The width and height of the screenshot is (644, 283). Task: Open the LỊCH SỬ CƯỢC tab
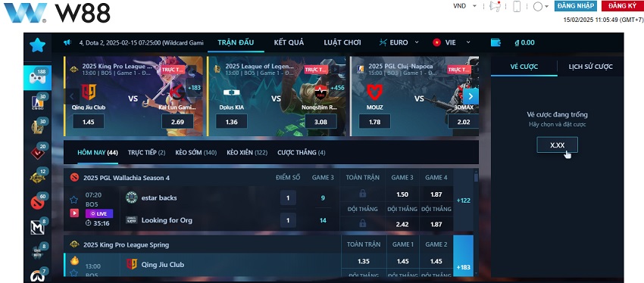(591, 67)
